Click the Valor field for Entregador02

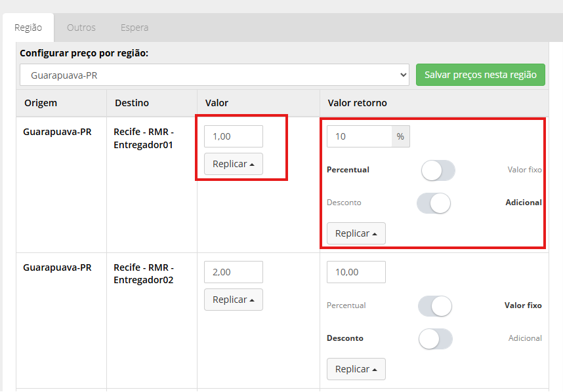pyautogui.click(x=234, y=272)
